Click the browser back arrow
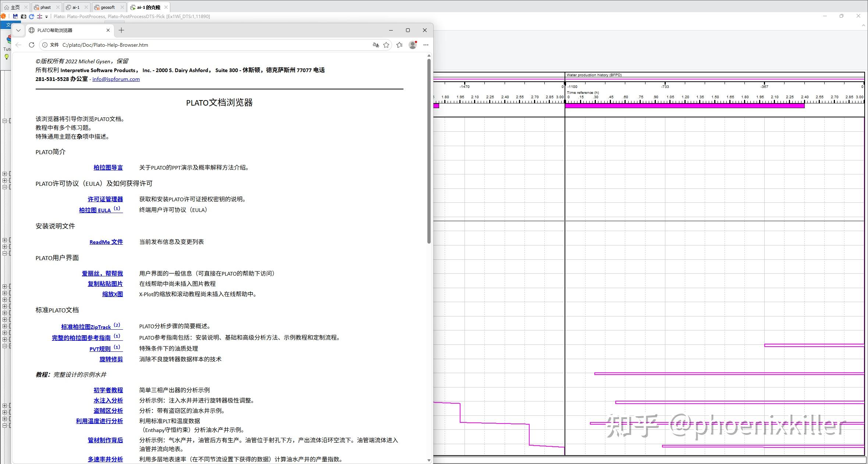The image size is (868, 464). point(19,45)
